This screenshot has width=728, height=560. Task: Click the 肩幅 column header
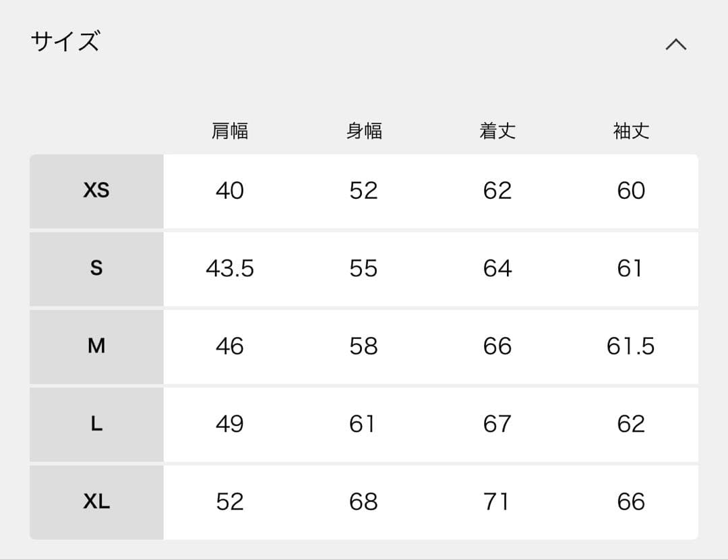(x=230, y=131)
